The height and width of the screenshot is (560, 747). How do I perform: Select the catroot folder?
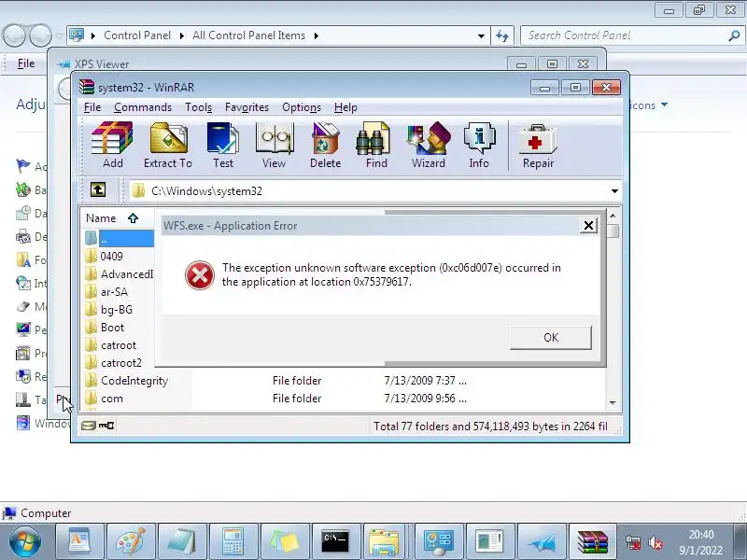[x=119, y=344]
